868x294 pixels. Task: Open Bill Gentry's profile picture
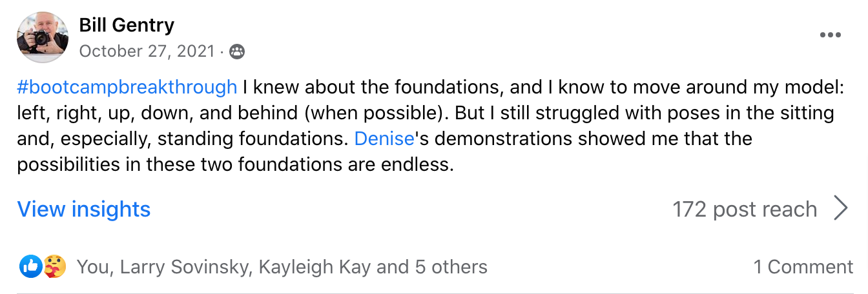[43, 37]
